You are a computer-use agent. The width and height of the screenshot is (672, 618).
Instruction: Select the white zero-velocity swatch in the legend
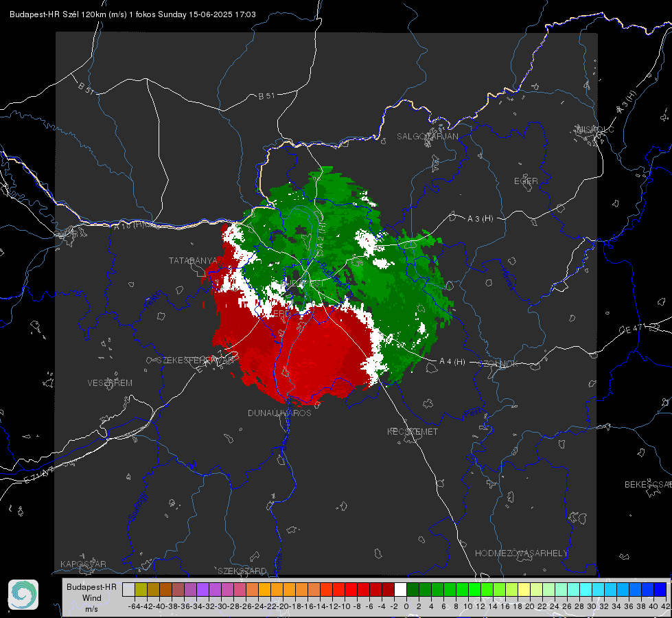click(400, 589)
